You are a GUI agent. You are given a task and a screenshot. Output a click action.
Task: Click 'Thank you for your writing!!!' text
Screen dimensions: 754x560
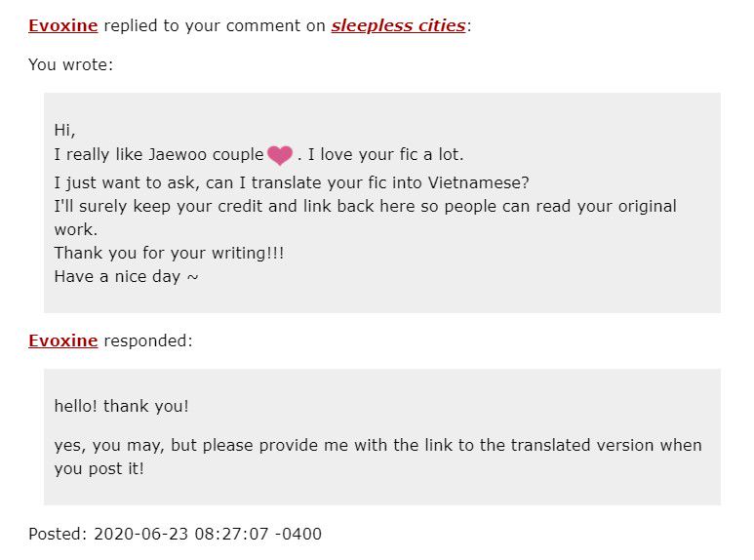coord(169,253)
